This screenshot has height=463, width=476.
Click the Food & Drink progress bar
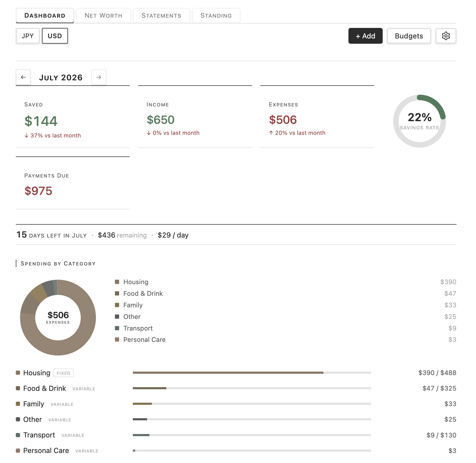(252, 388)
